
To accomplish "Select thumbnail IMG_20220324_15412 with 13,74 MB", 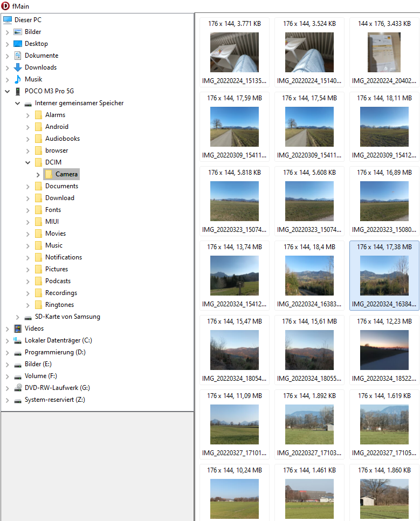I will click(234, 276).
